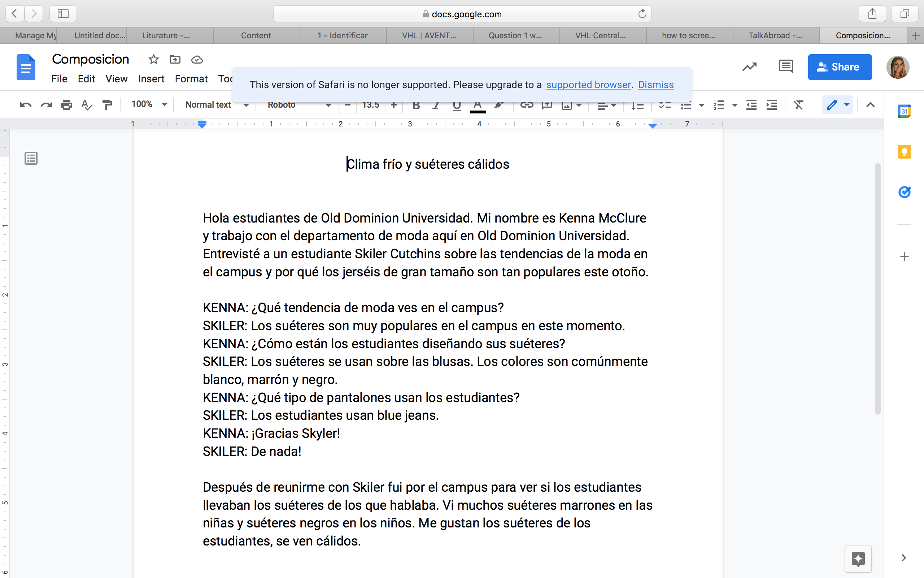Toggle Bold formatting

click(416, 105)
